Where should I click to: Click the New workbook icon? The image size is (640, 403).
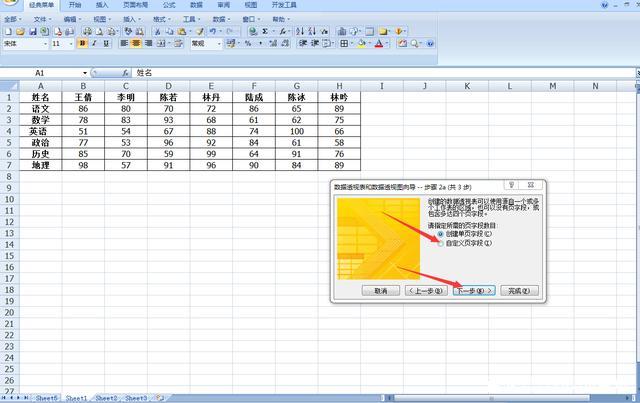(x=8, y=31)
